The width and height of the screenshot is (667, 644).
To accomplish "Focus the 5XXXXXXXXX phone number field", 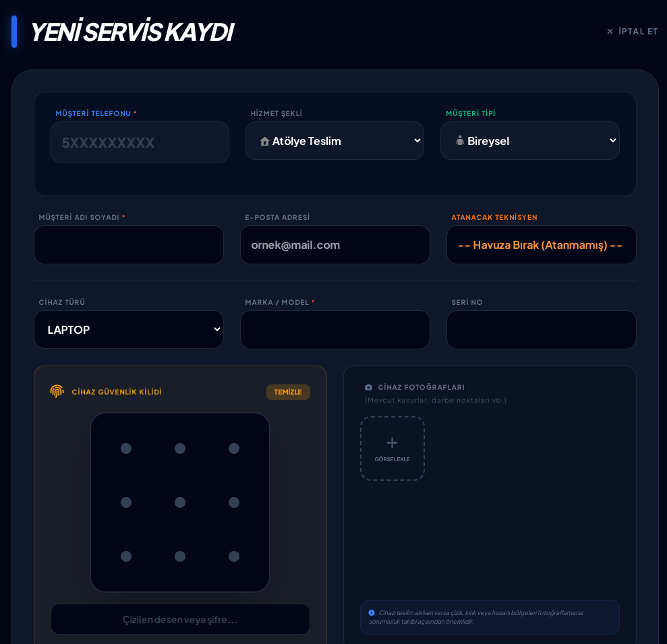I will [x=140, y=142].
